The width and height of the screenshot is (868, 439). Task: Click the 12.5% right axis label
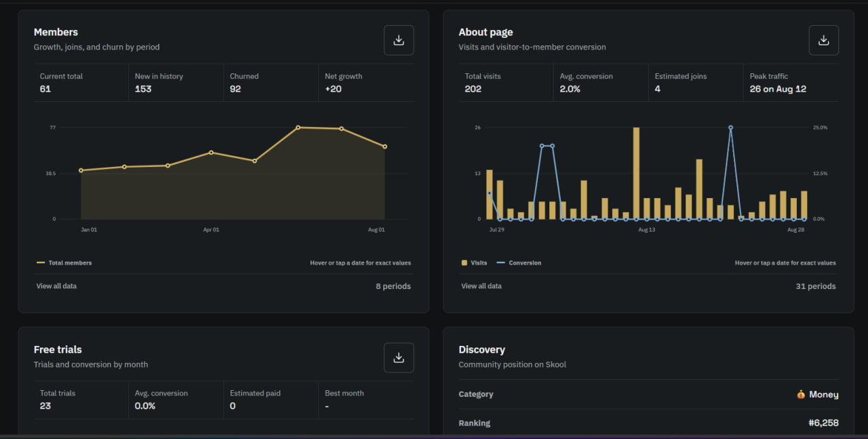click(820, 173)
